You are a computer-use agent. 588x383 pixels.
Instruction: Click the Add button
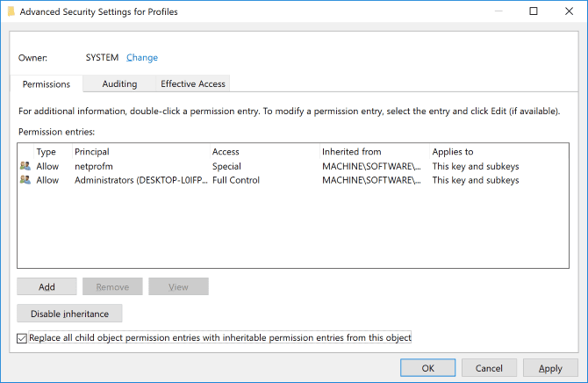point(47,286)
